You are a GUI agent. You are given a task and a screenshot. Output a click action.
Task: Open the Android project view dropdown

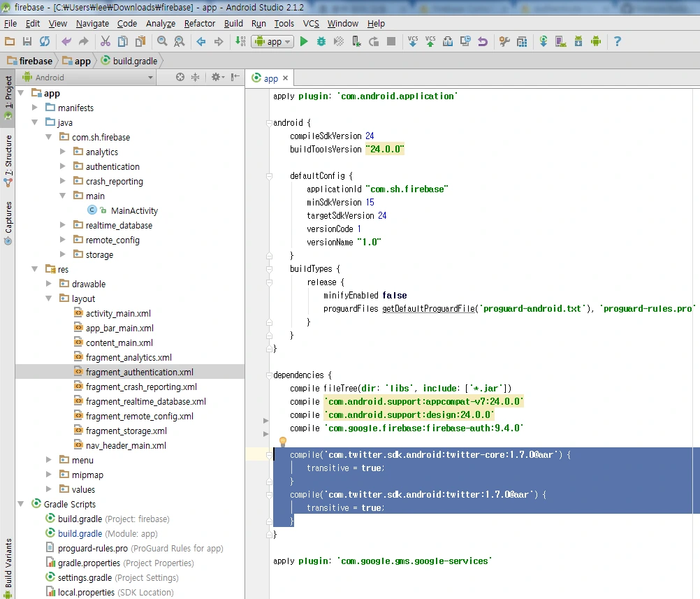(x=87, y=78)
